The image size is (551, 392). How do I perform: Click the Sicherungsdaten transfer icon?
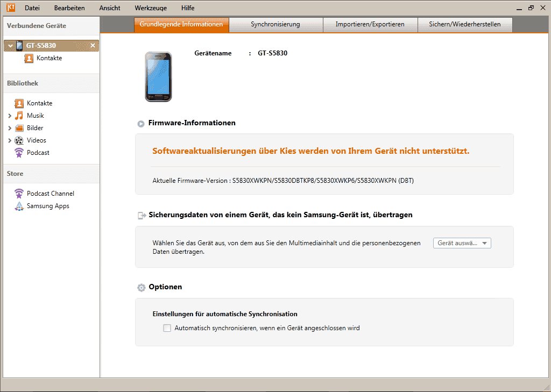click(x=142, y=215)
